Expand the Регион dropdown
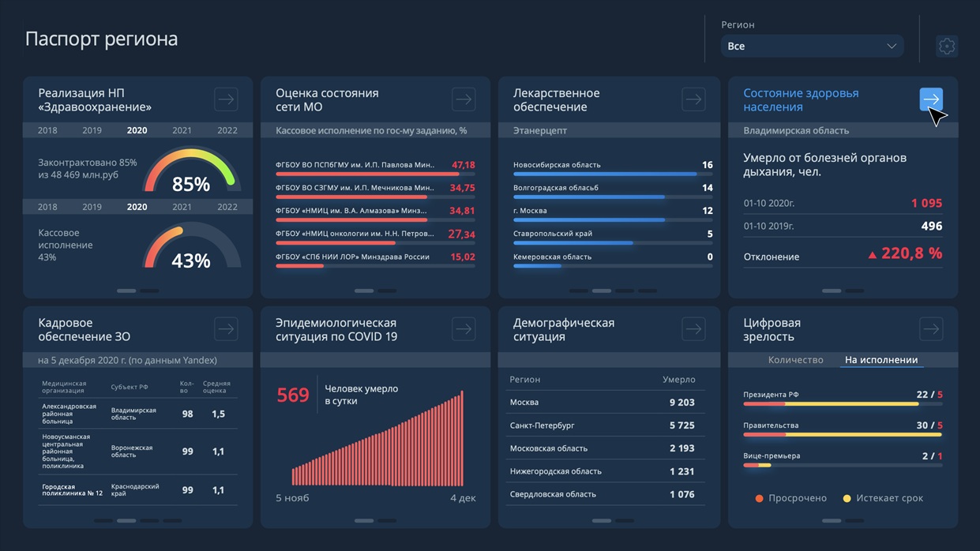This screenshot has height=551, width=980. [x=812, y=47]
